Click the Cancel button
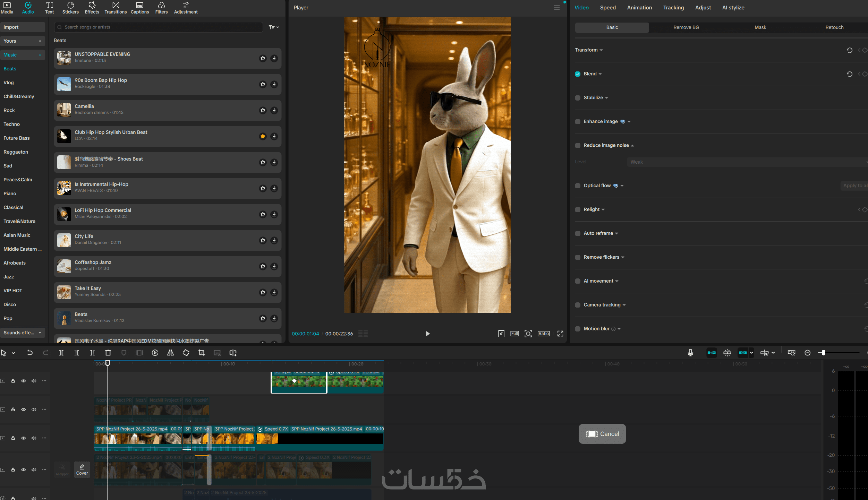This screenshot has height=500, width=868. [602, 434]
